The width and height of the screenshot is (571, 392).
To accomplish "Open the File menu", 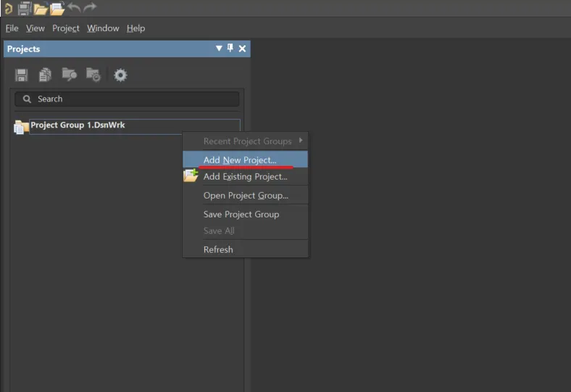I will point(12,28).
